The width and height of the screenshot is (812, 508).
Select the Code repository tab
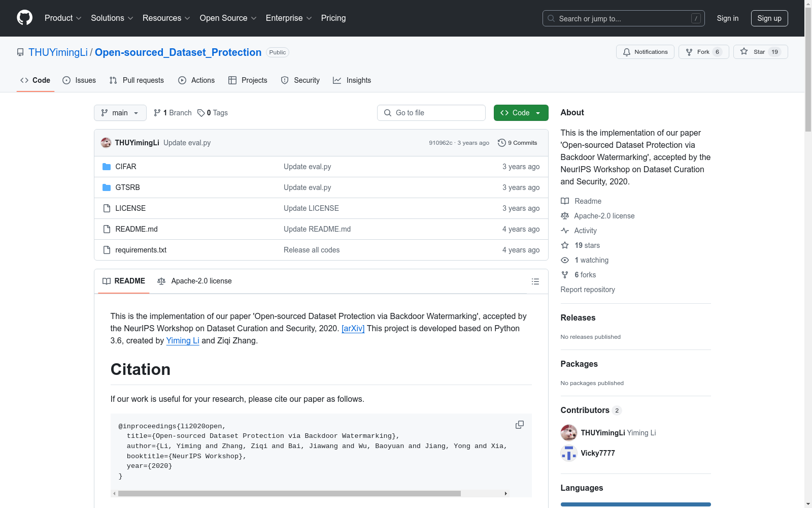[36, 80]
